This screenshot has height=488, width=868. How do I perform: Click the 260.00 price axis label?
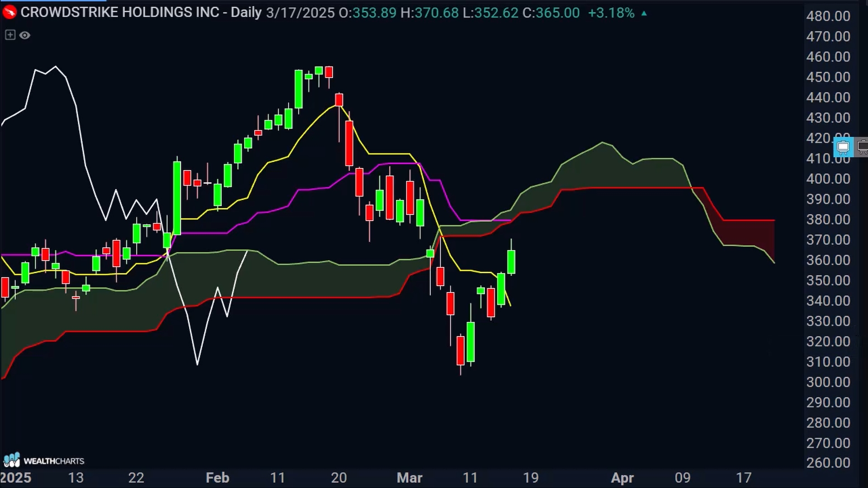(x=828, y=463)
